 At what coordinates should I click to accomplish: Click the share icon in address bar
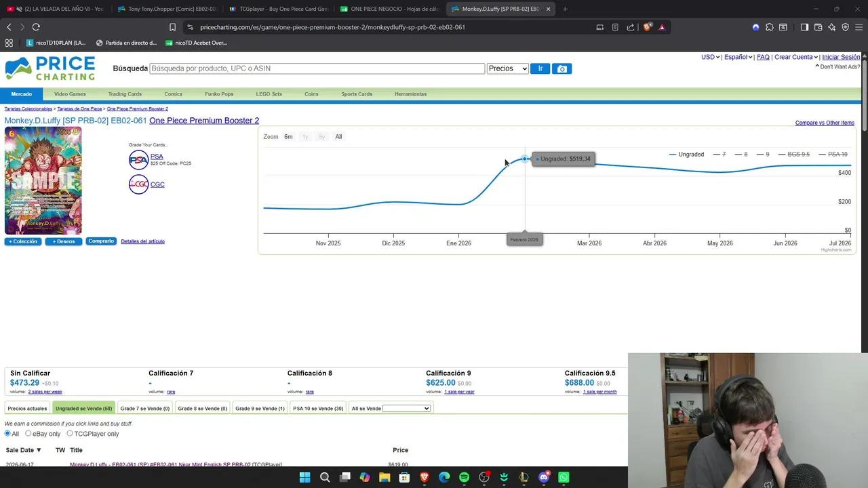[x=631, y=27]
